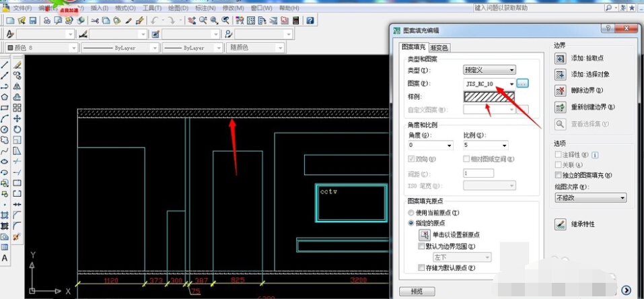The height and width of the screenshot is (299, 644).
Task: Select the Rotate tool
Action: [x=17, y=129]
